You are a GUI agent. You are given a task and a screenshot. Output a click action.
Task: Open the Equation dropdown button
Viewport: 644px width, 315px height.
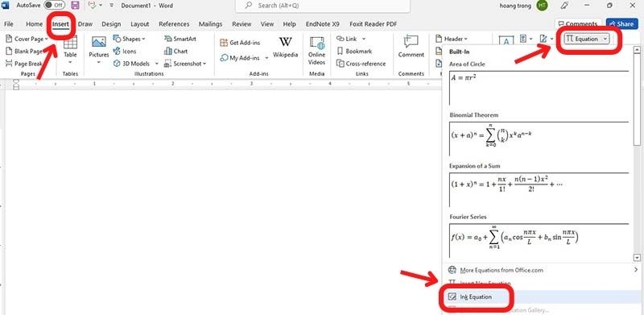[587, 39]
